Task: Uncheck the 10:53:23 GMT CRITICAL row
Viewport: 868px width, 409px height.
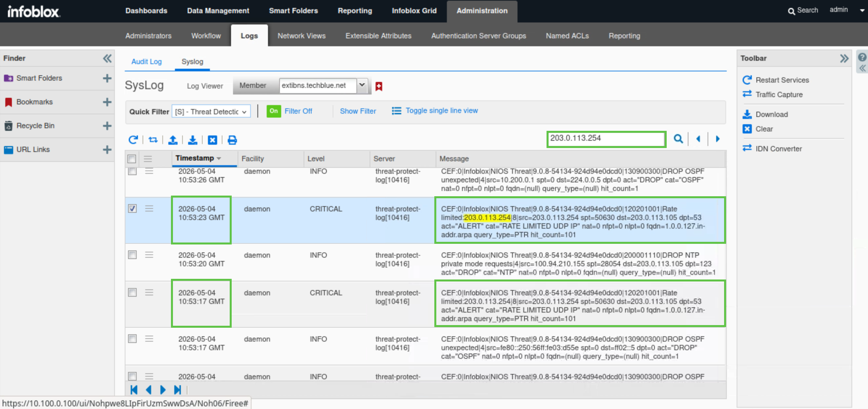Action: [132, 209]
